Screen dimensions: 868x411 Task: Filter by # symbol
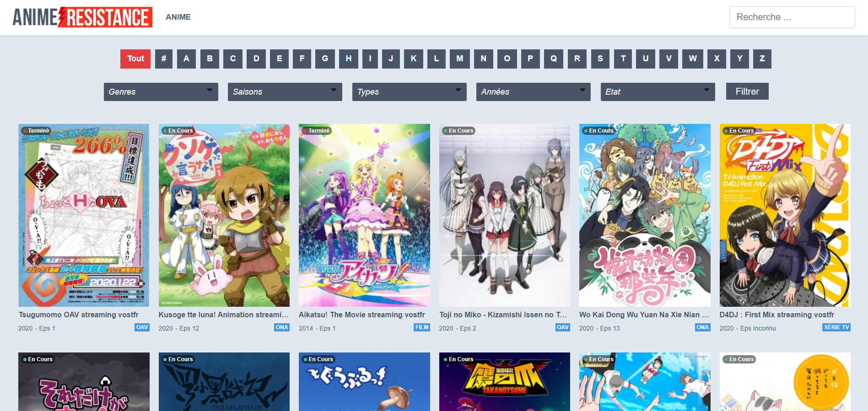point(164,59)
